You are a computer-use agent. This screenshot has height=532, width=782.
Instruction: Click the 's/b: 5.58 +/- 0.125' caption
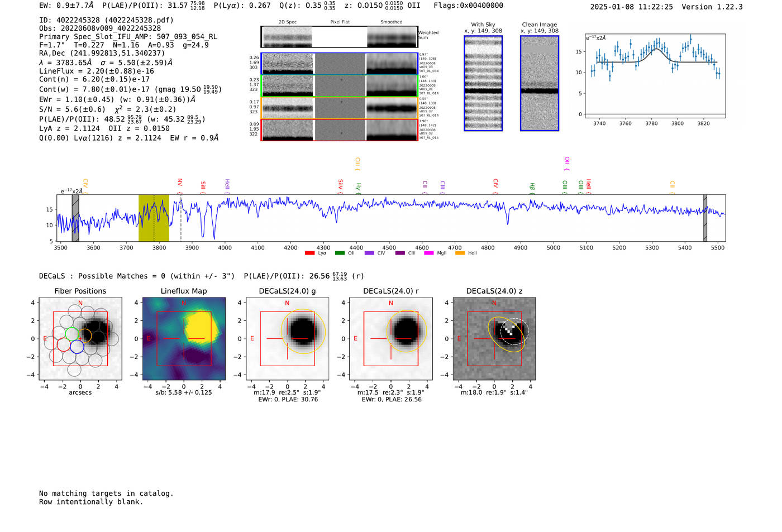184,392
